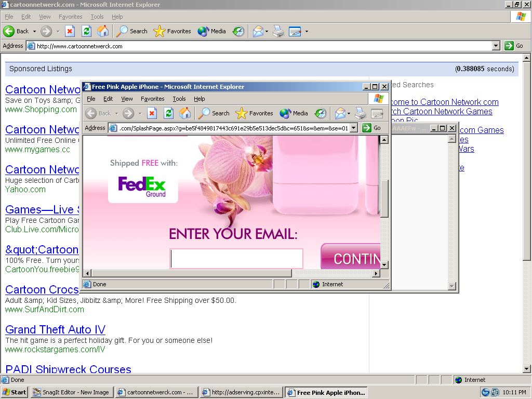Open Favorites in popup window toolbar
This screenshot has height=399, width=532.
click(254, 113)
